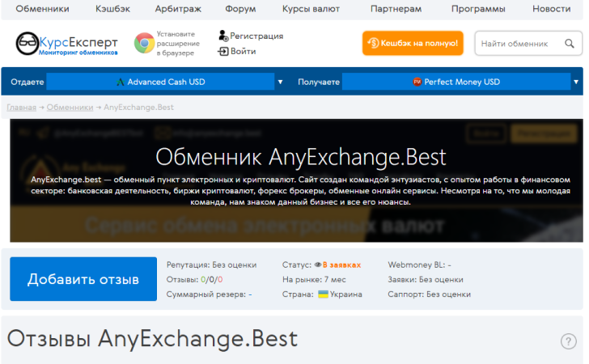Click the Регистрация user icon
The width and height of the screenshot is (589, 364).
[x=223, y=36]
